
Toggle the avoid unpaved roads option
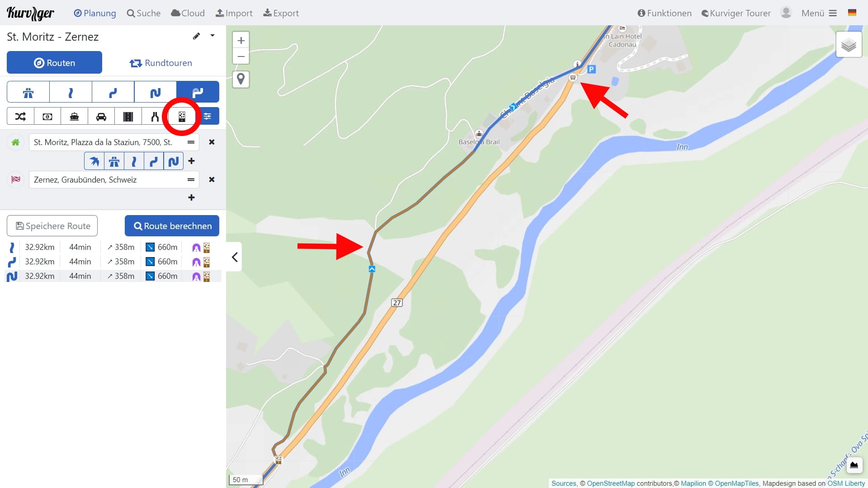tap(182, 117)
